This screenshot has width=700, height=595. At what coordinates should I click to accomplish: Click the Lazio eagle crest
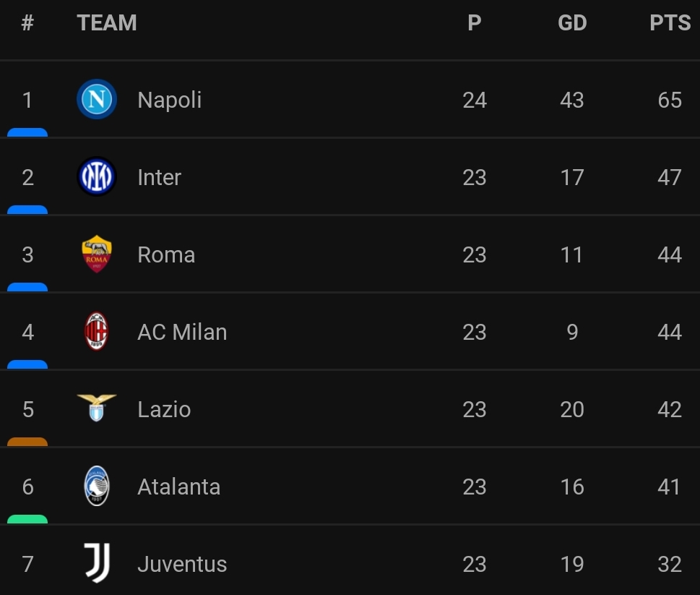[97, 409]
